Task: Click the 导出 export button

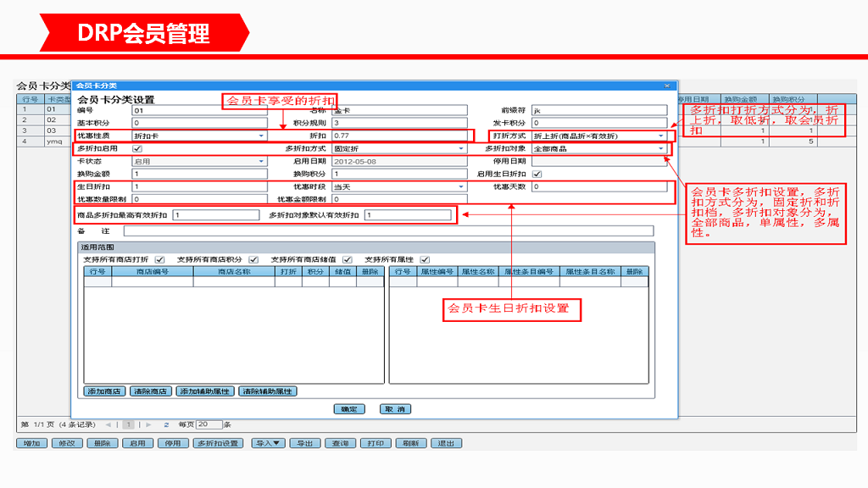Action: pos(305,442)
